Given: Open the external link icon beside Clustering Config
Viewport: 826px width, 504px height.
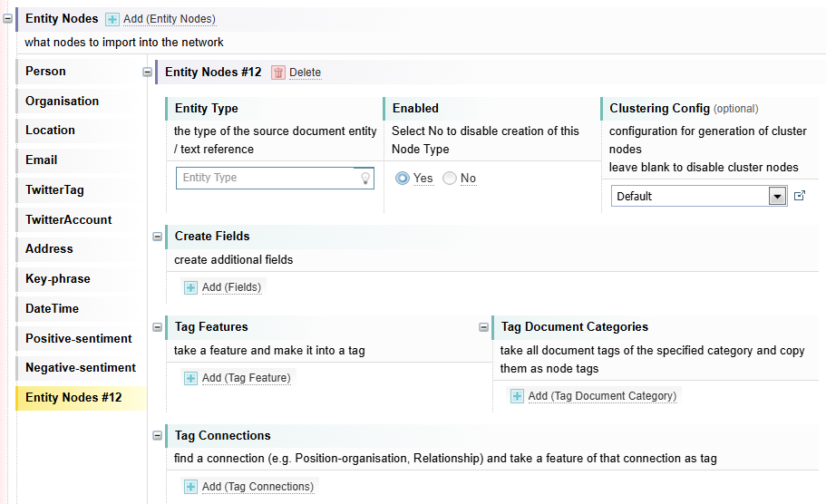Looking at the screenshot, I should pyautogui.click(x=799, y=196).
